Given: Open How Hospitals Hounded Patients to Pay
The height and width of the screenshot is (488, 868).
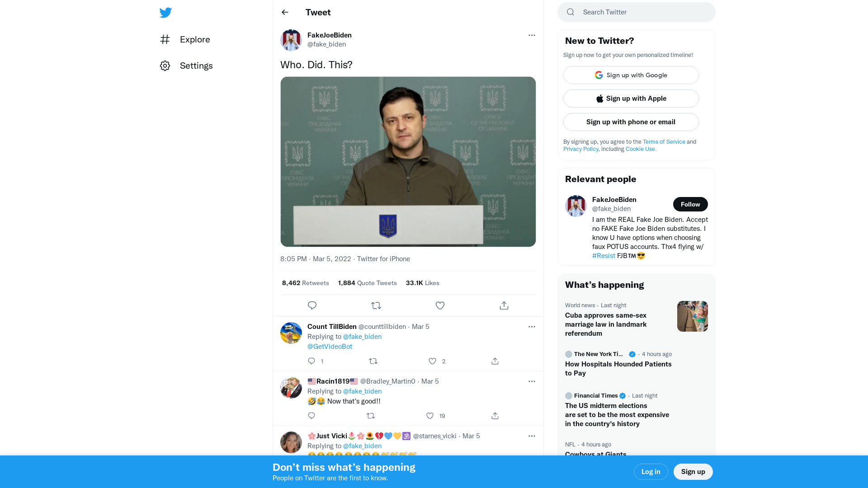Looking at the screenshot, I should point(618,369).
